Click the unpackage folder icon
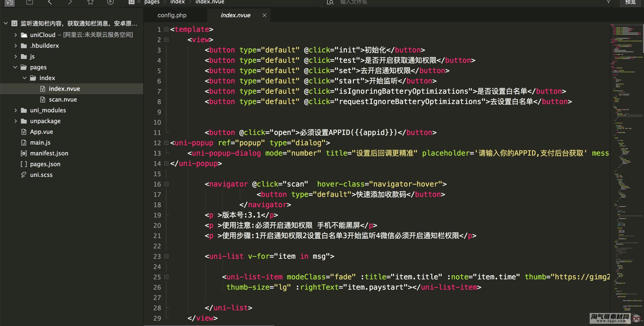 (24, 121)
